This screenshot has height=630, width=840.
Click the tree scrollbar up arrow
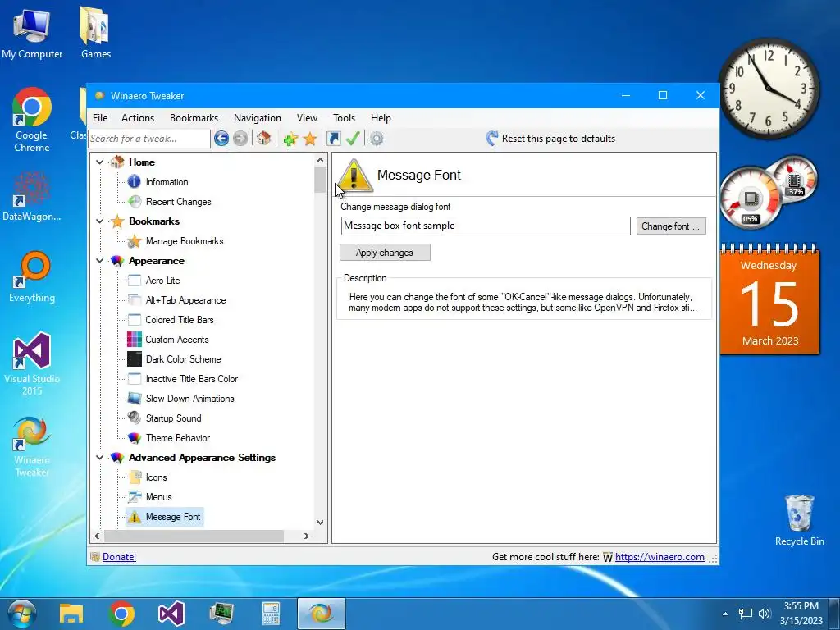(321, 160)
